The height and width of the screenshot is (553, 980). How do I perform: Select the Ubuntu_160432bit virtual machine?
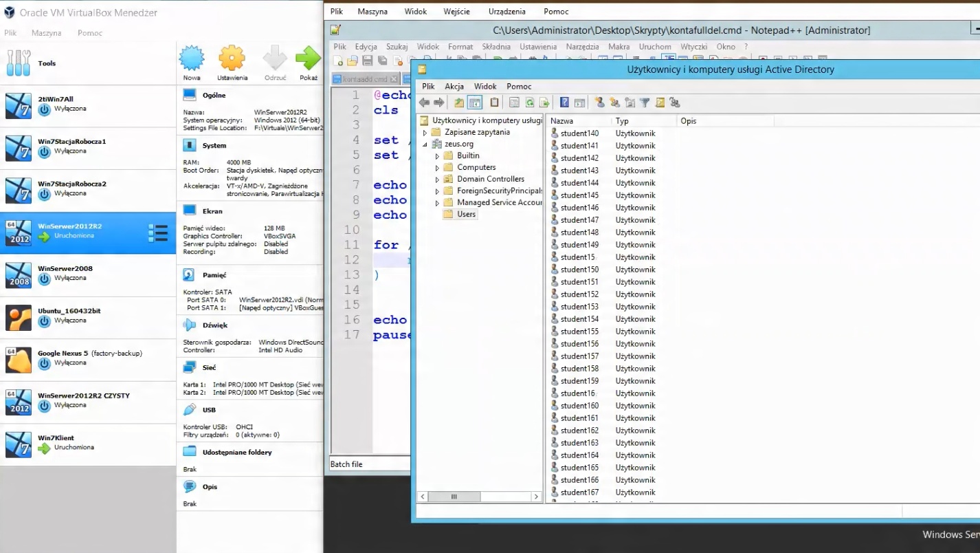88,317
